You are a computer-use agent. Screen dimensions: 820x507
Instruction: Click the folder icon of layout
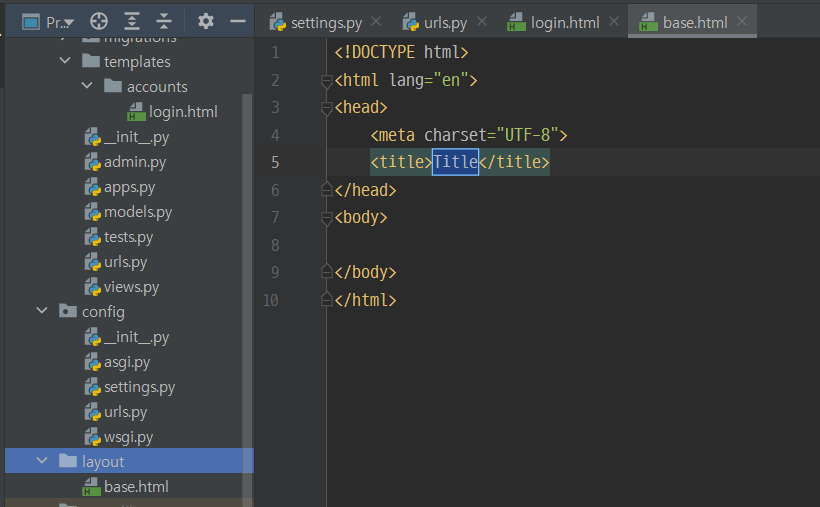click(68, 460)
